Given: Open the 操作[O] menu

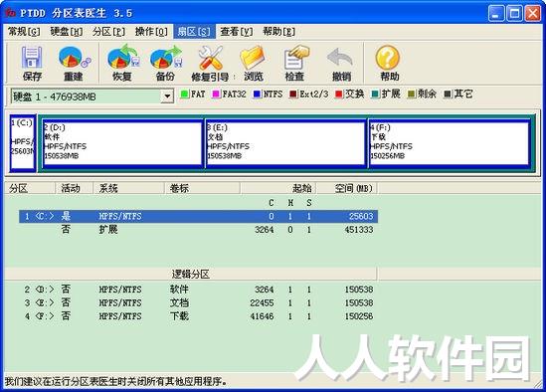Looking at the screenshot, I should pos(151,32).
